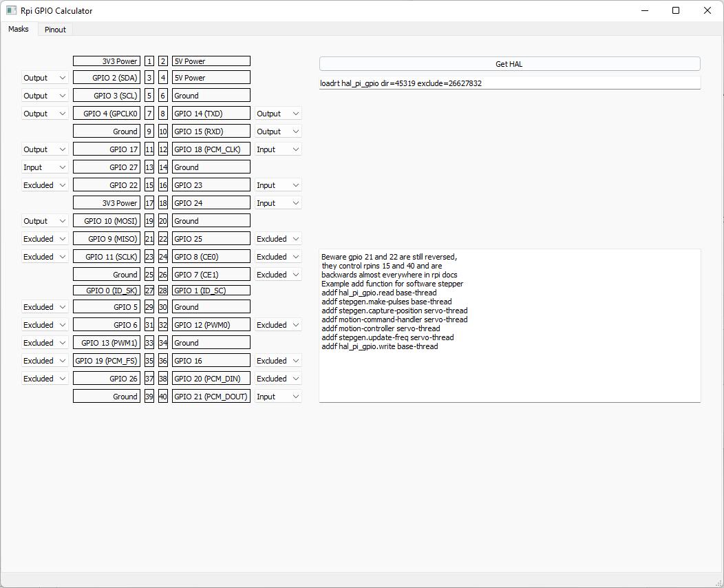Click the window resize grip corner

pyautogui.click(x=719, y=583)
